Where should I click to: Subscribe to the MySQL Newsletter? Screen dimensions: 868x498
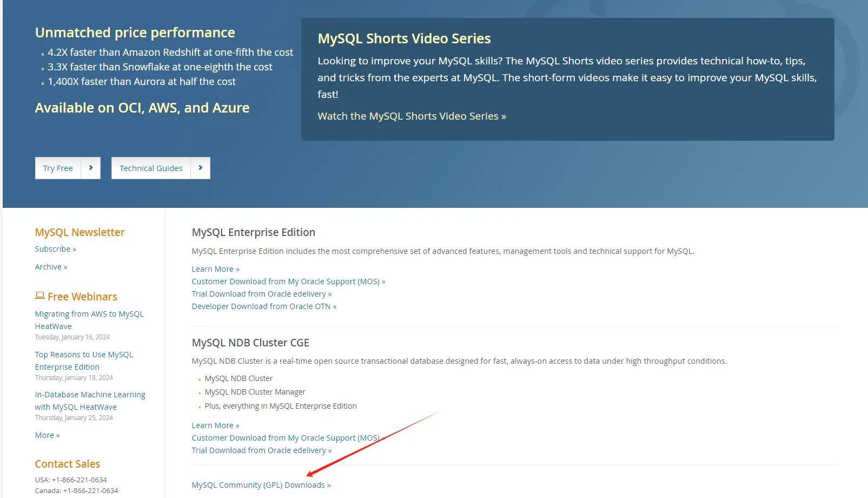click(x=55, y=249)
